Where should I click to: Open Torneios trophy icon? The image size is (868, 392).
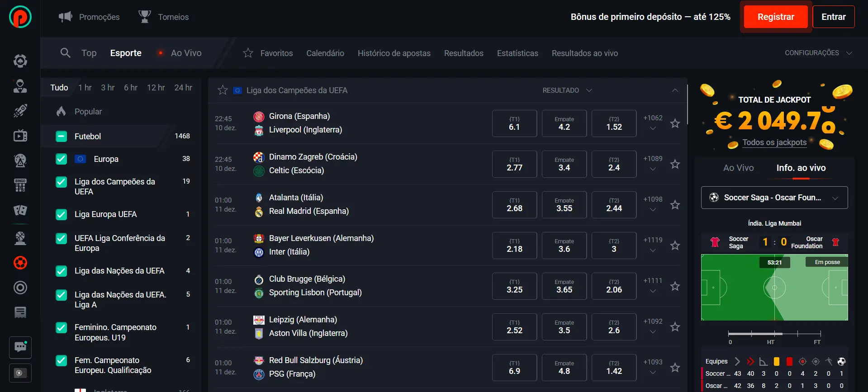pyautogui.click(x=144, y=17)
